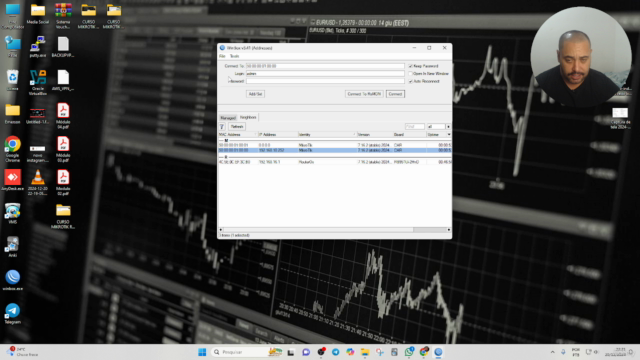Click the horizontal scrollbar in the neighbors list
Screen dimensions: 640x360
coord(318,230)
